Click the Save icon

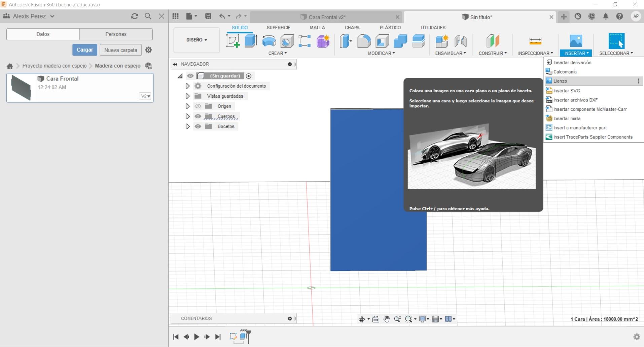208,16
